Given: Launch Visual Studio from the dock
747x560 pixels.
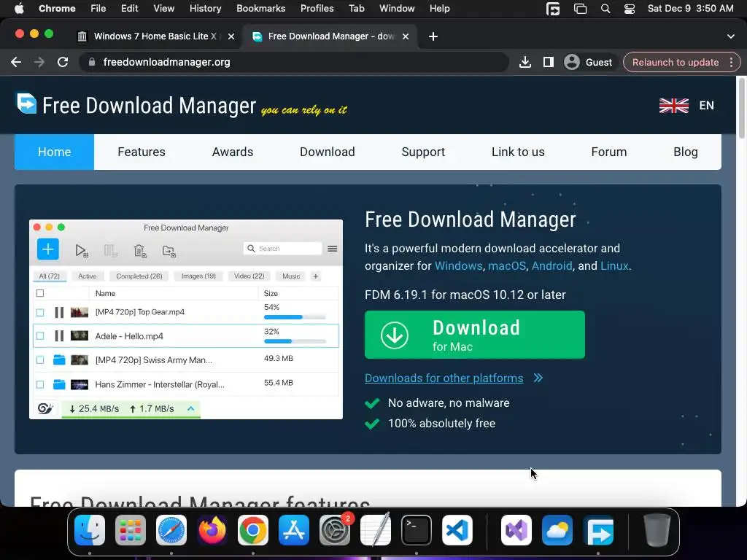Looking at the screenshot, I should 516,530.
